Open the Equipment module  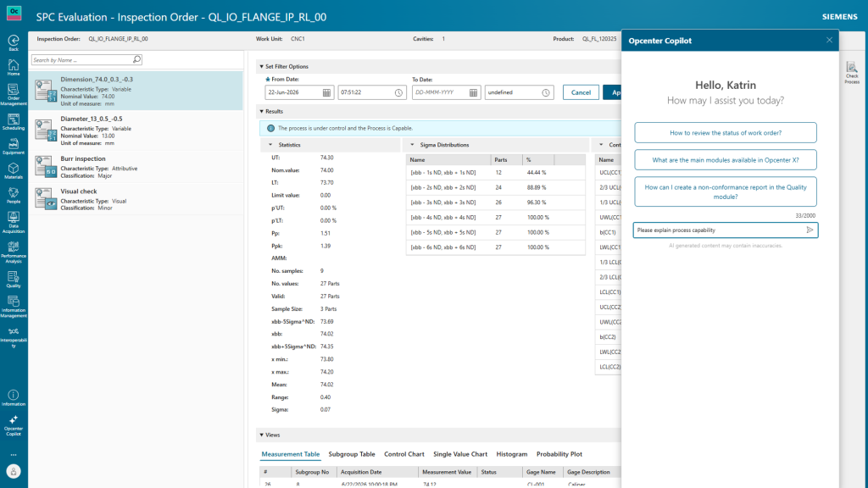[14, 147]
